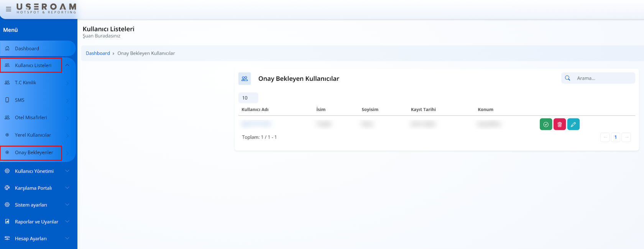Open the rows-per-page selector showing 10
Image resolution: width=644 pixels, height=249 pixels.
248,98
